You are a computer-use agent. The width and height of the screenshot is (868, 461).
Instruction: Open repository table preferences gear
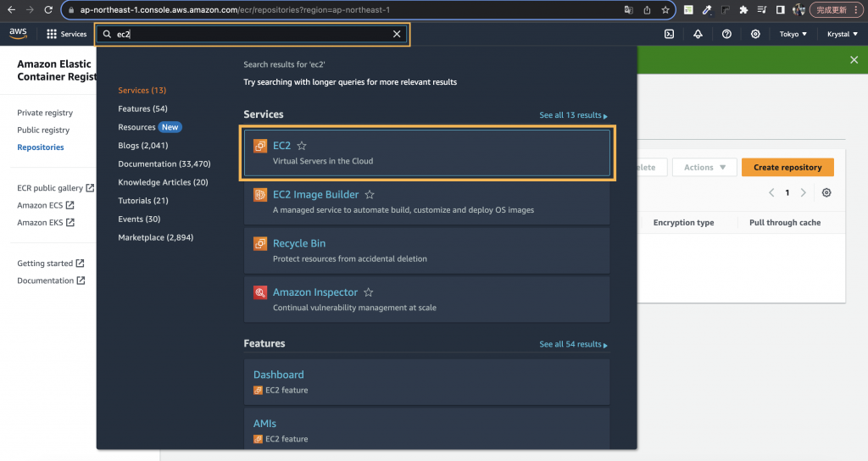tap(826, 192)
